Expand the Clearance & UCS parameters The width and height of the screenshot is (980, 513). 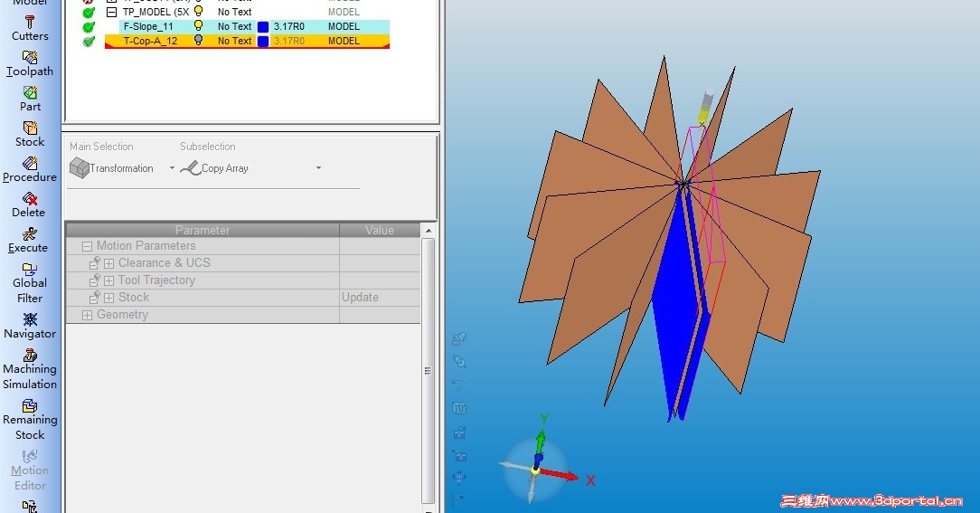coord(108,263)
